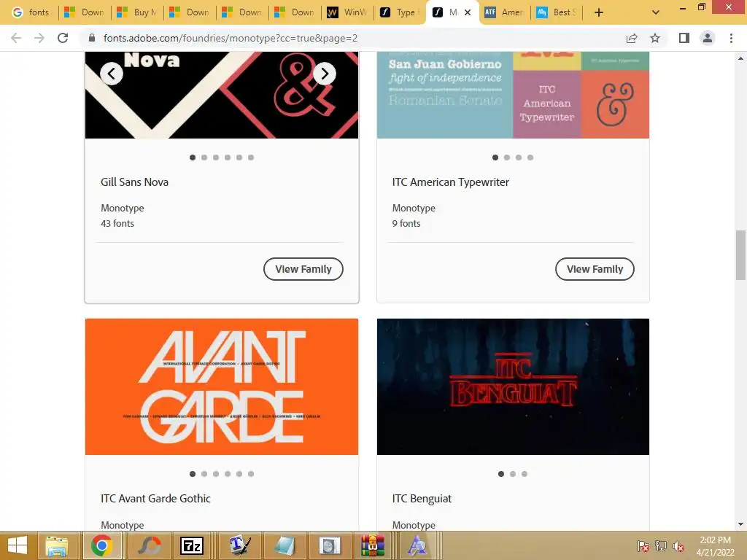This screenshot has width=747, height=560.
Task: Select third carousel dot under ITC Avant Garde Gothic
Action: pos(216,474)
